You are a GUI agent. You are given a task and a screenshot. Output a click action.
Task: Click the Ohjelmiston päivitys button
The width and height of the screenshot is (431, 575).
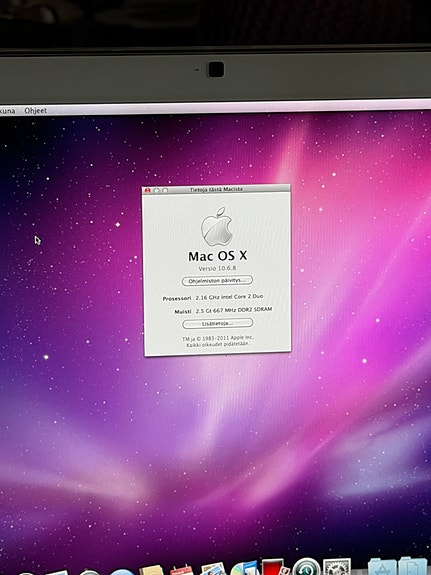coord(217,281)
